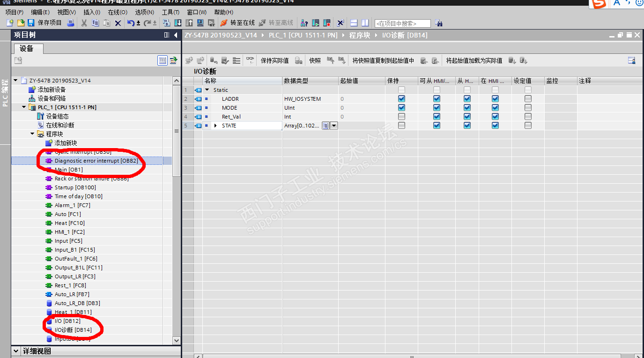Open the 工具(T) menu
The image size is (644, 358).
click(x=170, y=12)
